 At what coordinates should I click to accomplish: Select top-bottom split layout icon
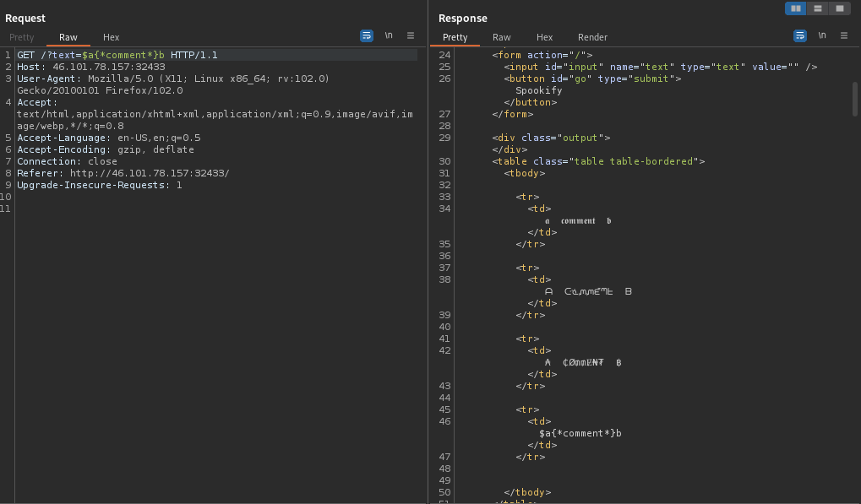pyautogui.click(x=818, y=8)
